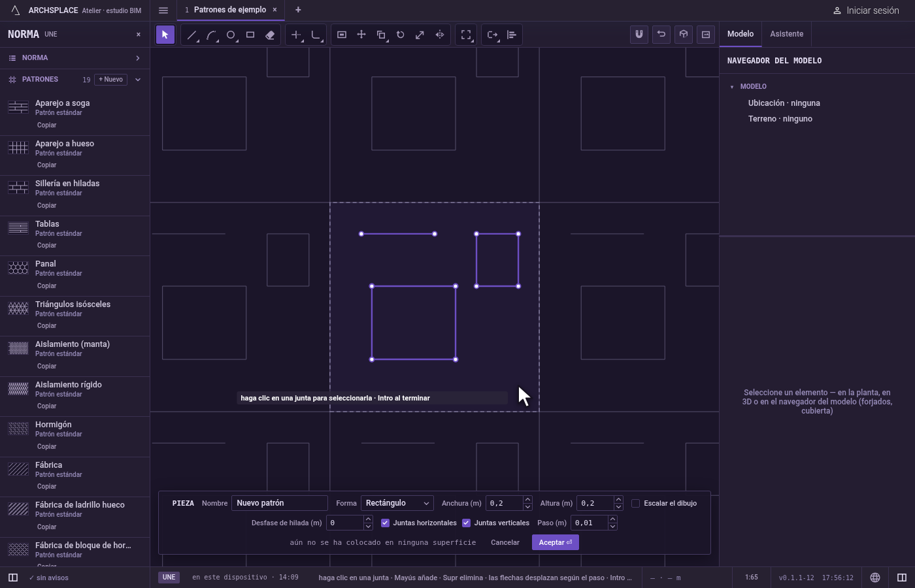The height and width of the screenshot is (588, 915).
Task: Select the rotate tool
Action: pos(401,35)
